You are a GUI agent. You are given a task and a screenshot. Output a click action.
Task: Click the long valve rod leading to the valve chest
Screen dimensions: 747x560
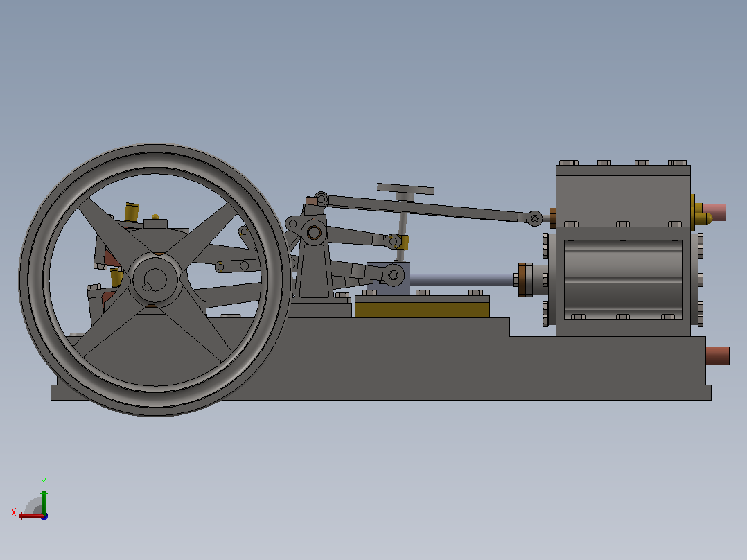pos(428,209)
